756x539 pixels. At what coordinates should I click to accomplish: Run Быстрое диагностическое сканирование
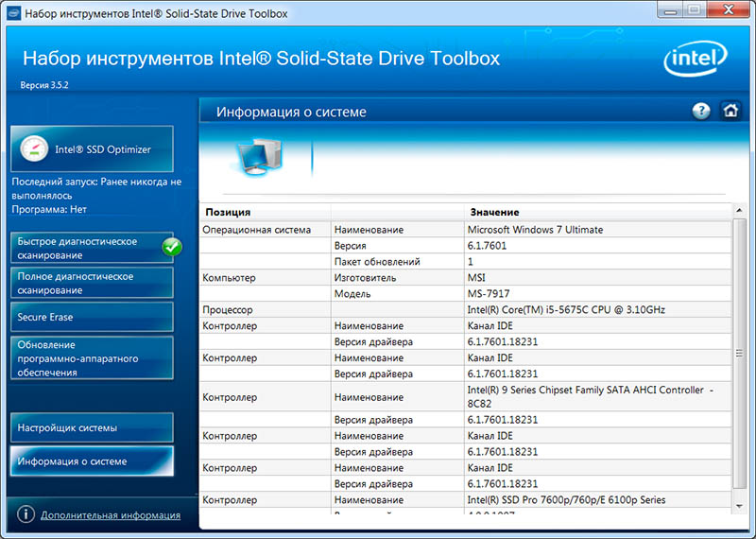tap(92, 248)
